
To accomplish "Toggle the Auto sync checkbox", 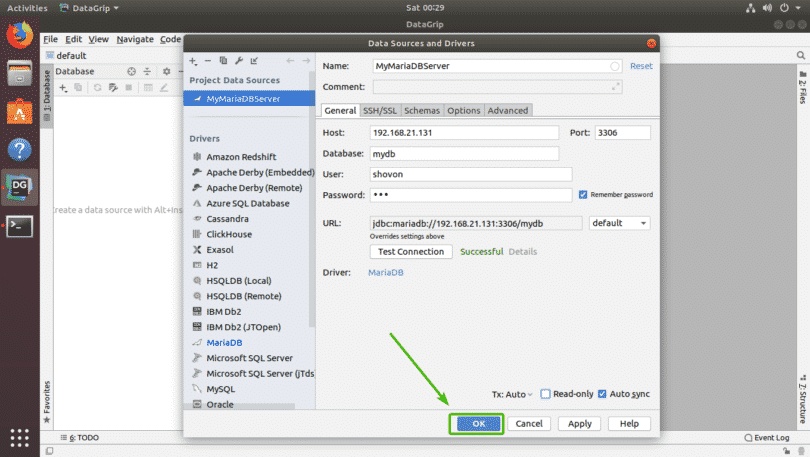I will 602,394.
